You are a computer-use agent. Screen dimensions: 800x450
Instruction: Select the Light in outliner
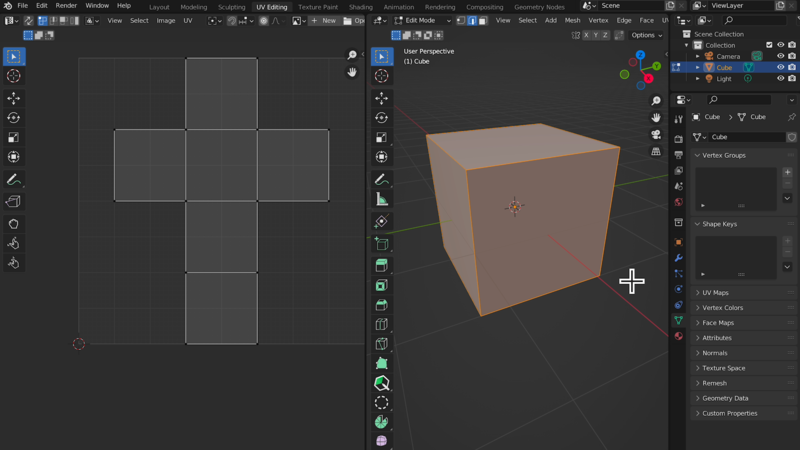coord(723,79)
